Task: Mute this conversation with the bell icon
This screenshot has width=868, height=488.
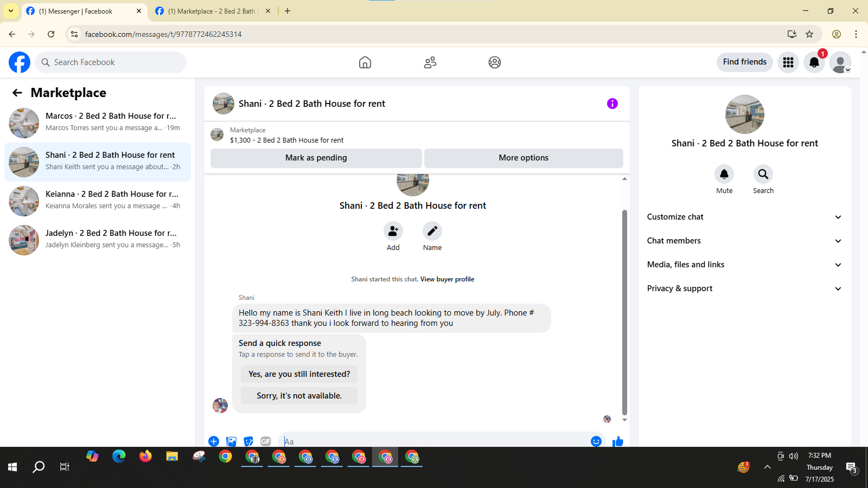Action: pyautogui.click(x=724, y=174)
